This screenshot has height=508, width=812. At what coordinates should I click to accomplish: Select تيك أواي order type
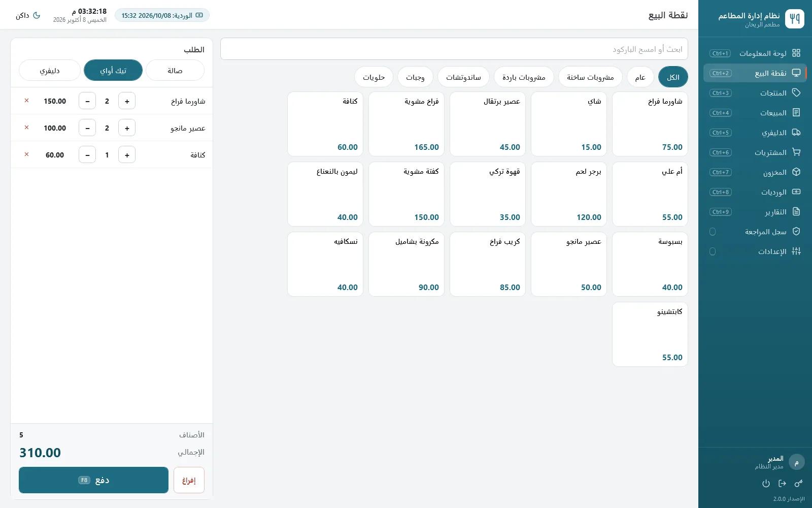tap(113, 70)
